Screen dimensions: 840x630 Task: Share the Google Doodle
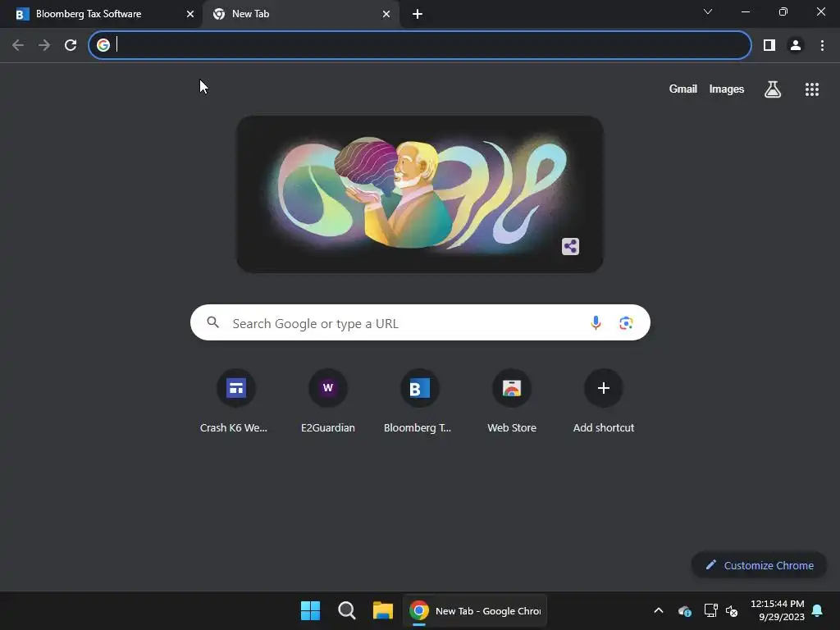coord(571,246)
